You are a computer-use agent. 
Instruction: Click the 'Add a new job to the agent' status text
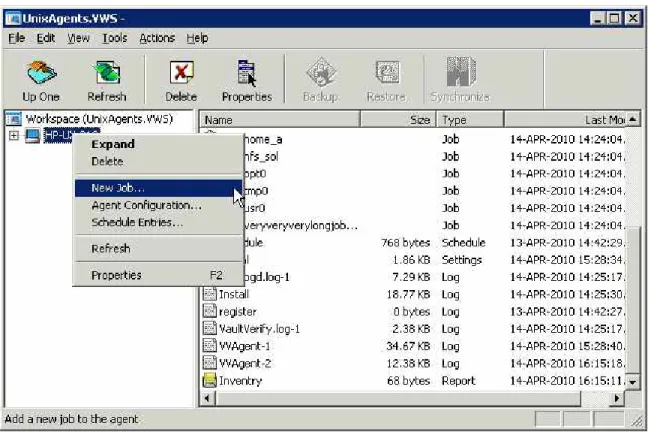[71, 419]
